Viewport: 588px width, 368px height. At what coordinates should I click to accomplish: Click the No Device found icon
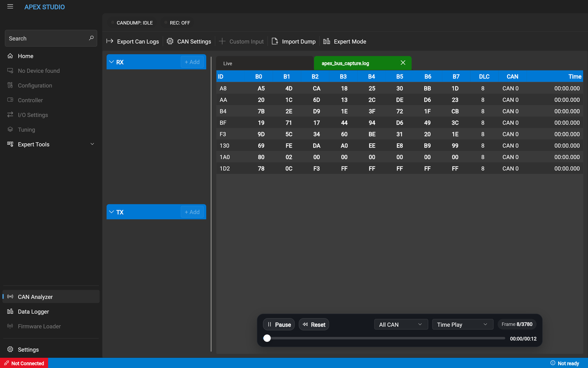coord(10,70)
